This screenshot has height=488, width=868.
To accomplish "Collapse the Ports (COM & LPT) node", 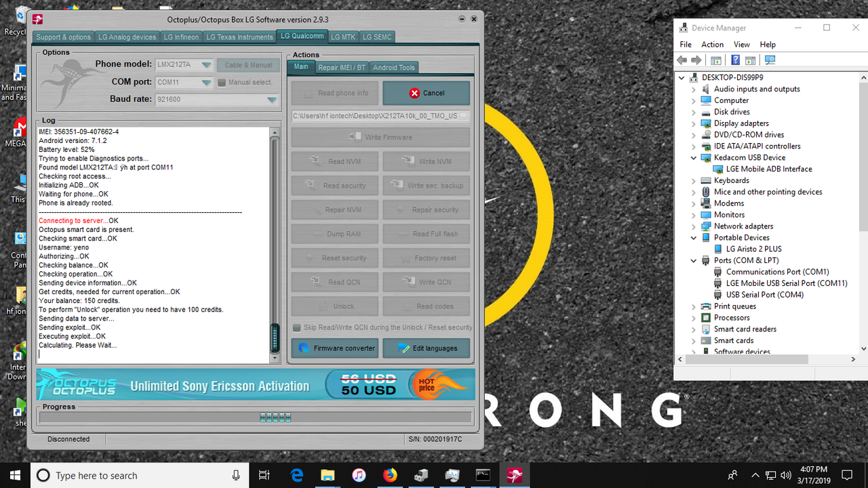I will click(693, 260).
